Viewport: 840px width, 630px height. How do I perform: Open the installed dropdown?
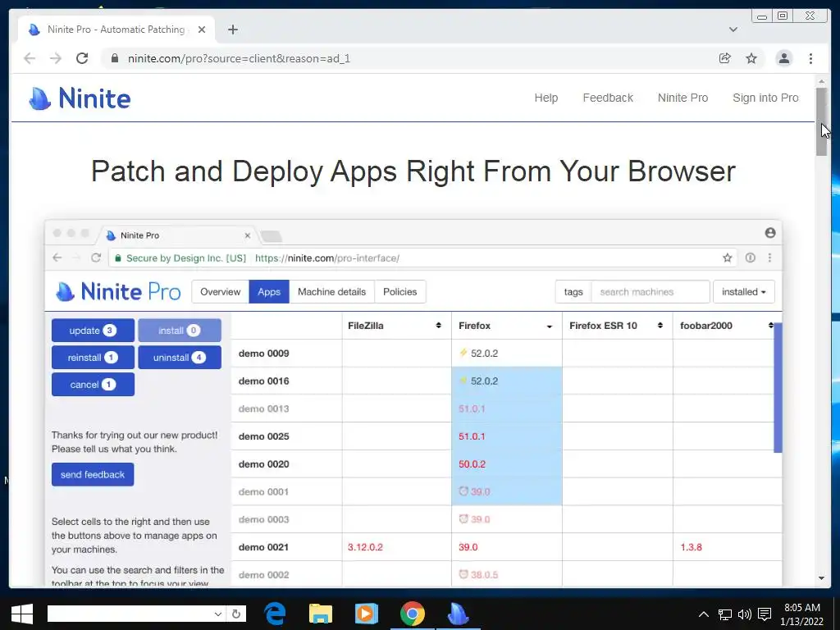coord(743,292)
